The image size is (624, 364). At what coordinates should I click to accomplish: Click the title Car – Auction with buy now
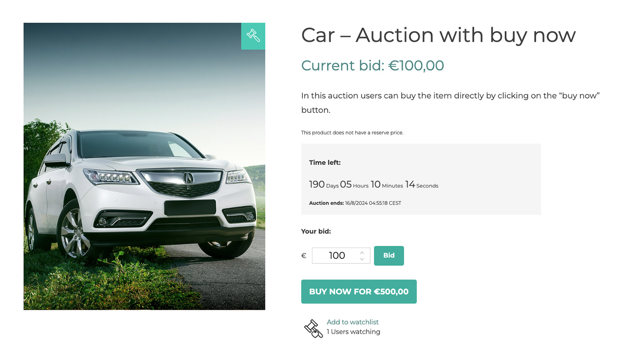point(438,35)
